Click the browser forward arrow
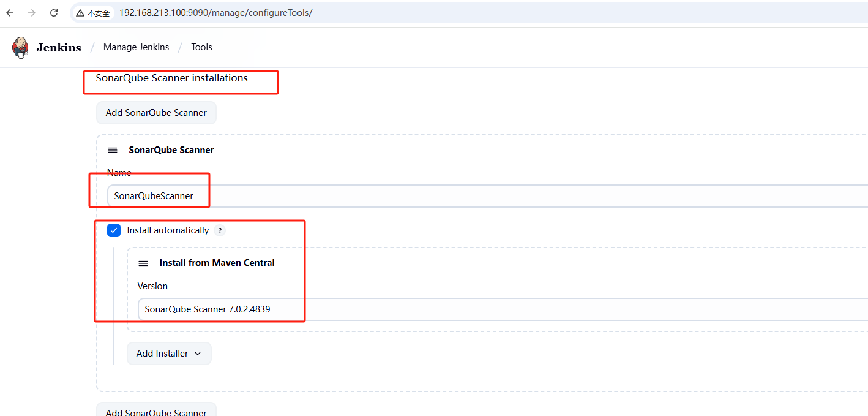 pyautogui.click(x=32, y=13)
